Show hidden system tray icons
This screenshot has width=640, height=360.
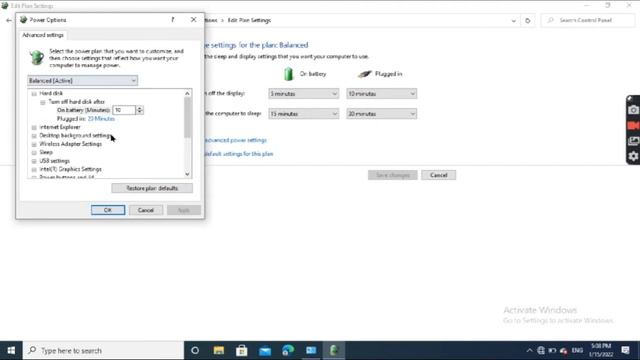tap(529, 351)
